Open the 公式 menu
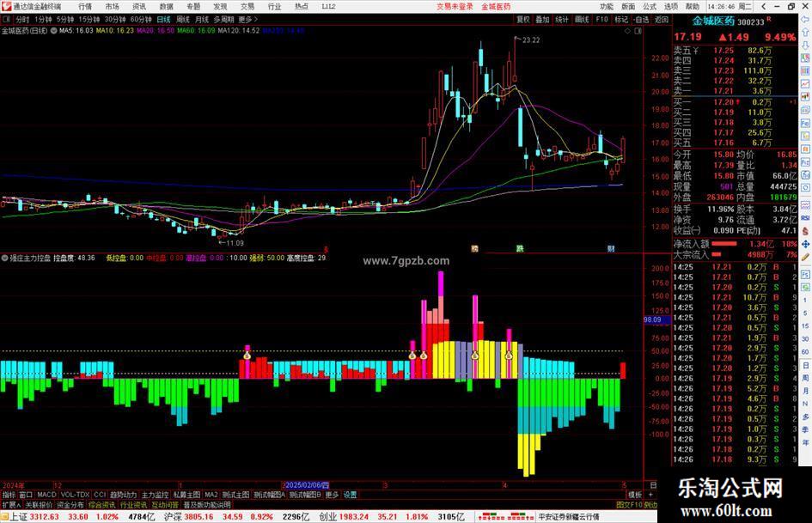The width and height of the screenshot is (812, 523). [x=650, y=7]
